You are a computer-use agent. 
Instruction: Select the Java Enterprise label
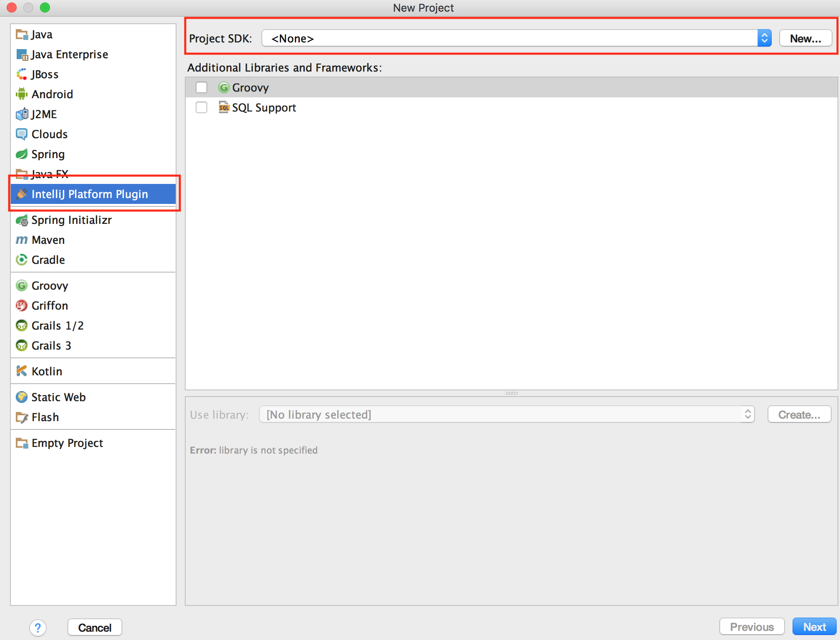70,55
